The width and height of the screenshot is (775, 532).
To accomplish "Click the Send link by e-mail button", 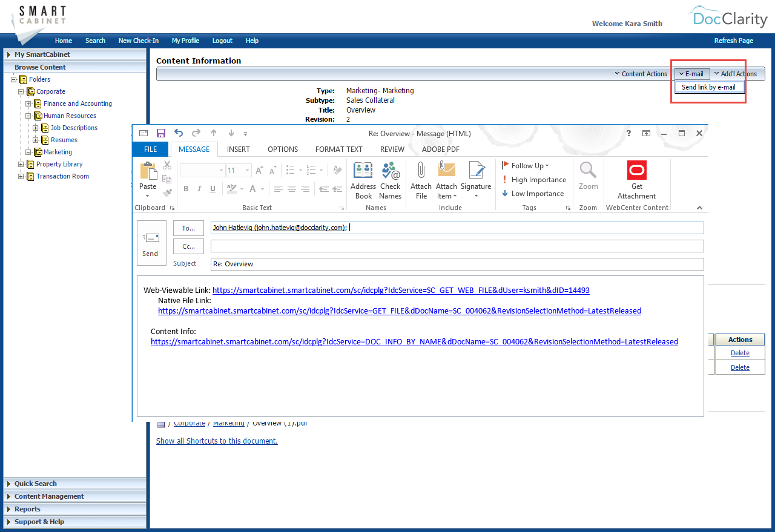I will (x=708, y=87).
